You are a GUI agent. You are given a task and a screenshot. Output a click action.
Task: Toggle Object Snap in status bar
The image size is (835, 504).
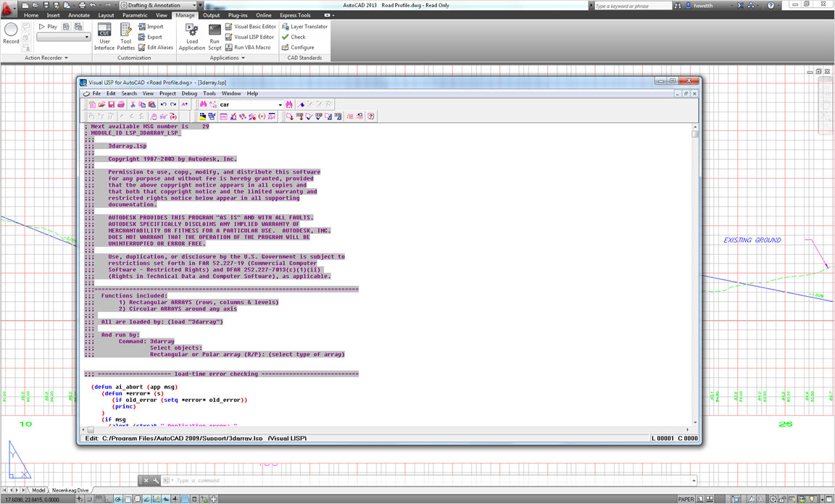tap(128, 499)
